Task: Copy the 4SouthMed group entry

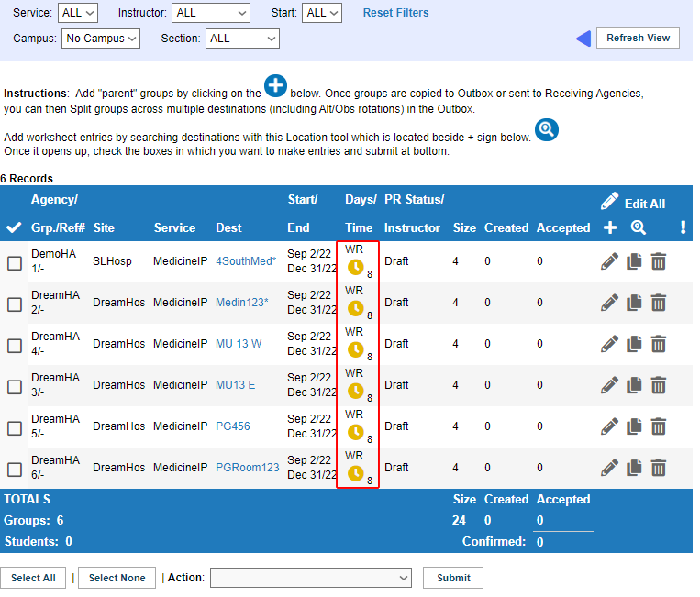Action: pos(634,261)
